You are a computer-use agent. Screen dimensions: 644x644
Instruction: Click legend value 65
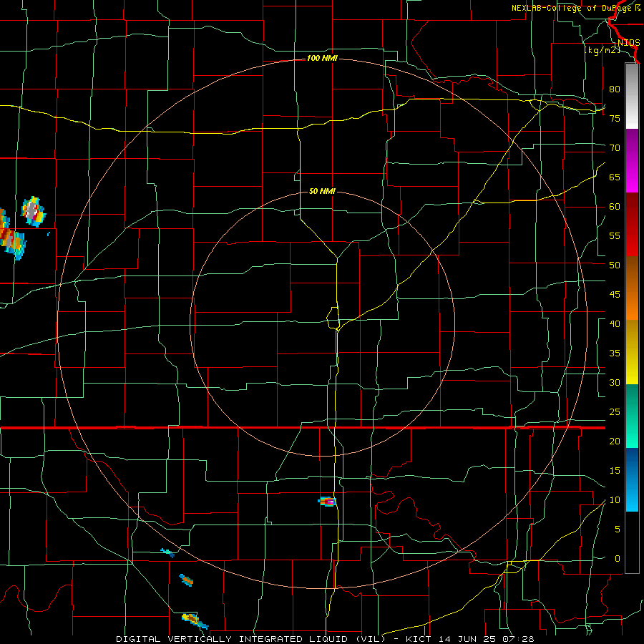point(615,177)
